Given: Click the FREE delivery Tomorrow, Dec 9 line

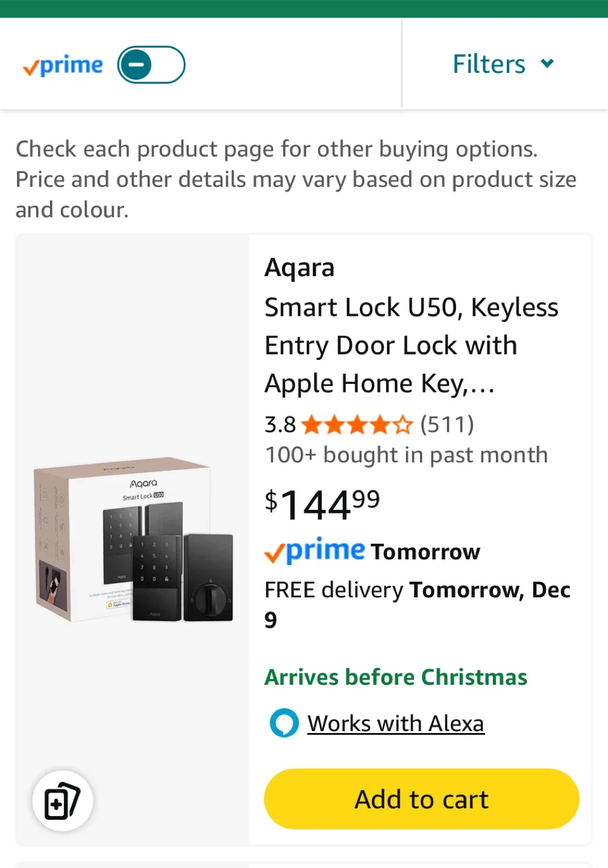Looking at the screenshot, I should (417, 603).
